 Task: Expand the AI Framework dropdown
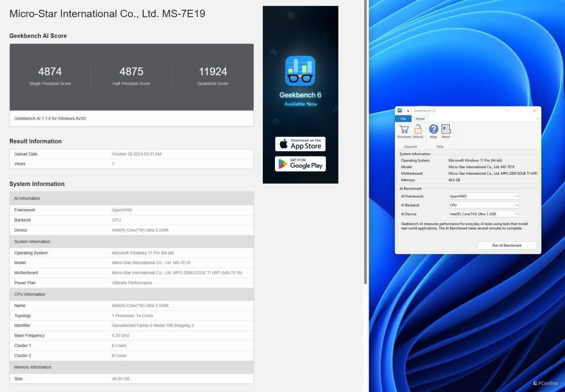[517, 196]
